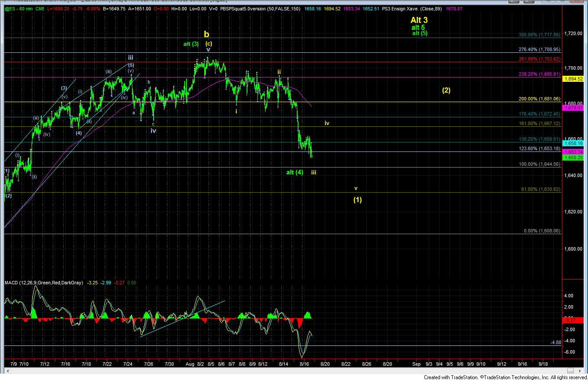Select the yellow 'ii' wave label near 8/14

[280, 72]
